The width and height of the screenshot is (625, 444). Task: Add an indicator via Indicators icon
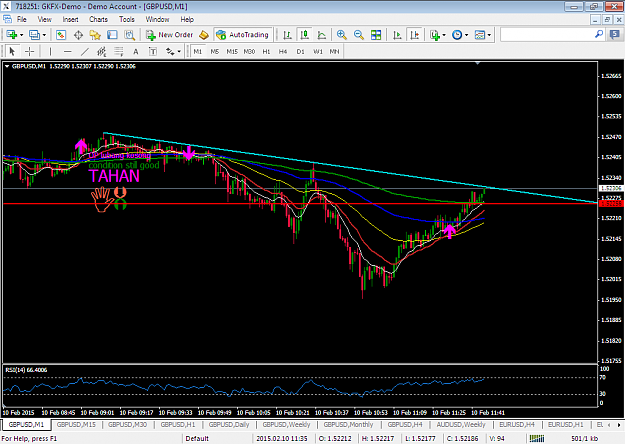pyautogui.click(x=435, y=35)
